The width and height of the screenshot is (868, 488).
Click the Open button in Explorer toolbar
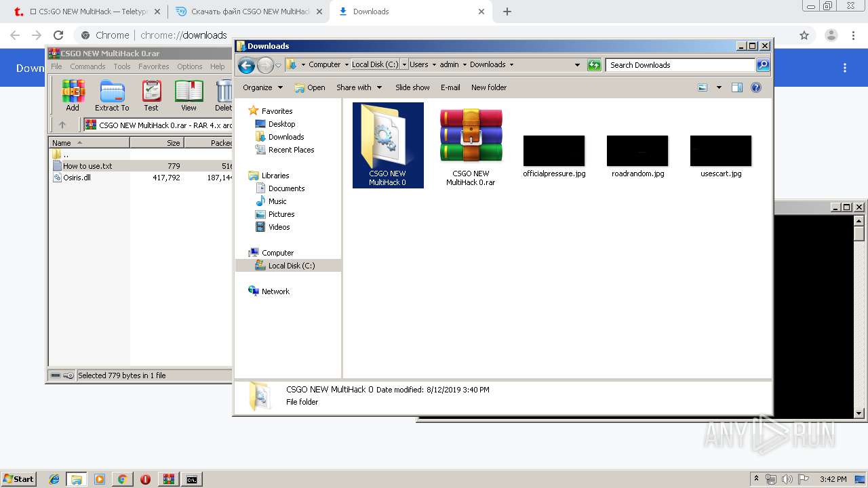[x=310, y=87]
